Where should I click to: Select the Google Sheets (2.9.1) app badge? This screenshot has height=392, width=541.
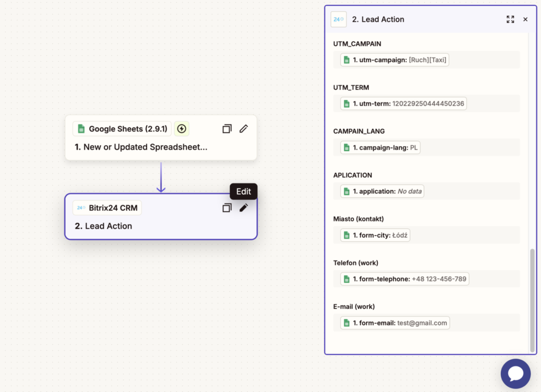[x=122, y=128]
